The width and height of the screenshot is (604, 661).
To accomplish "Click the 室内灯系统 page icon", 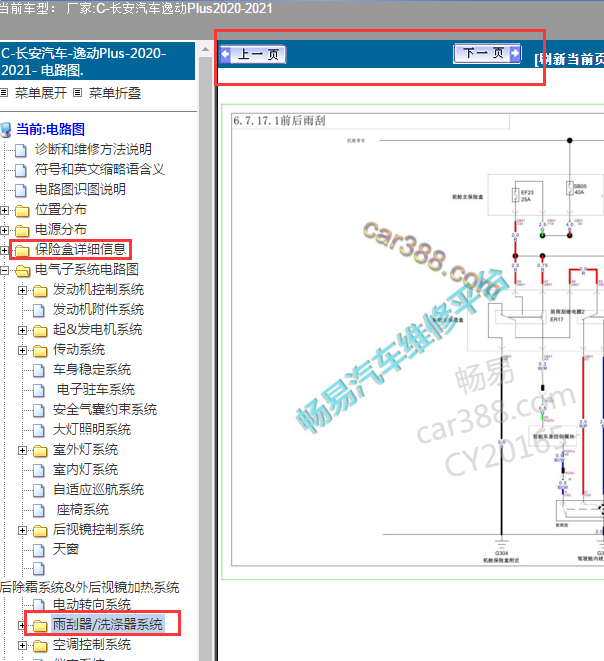I will pos(39,470).
